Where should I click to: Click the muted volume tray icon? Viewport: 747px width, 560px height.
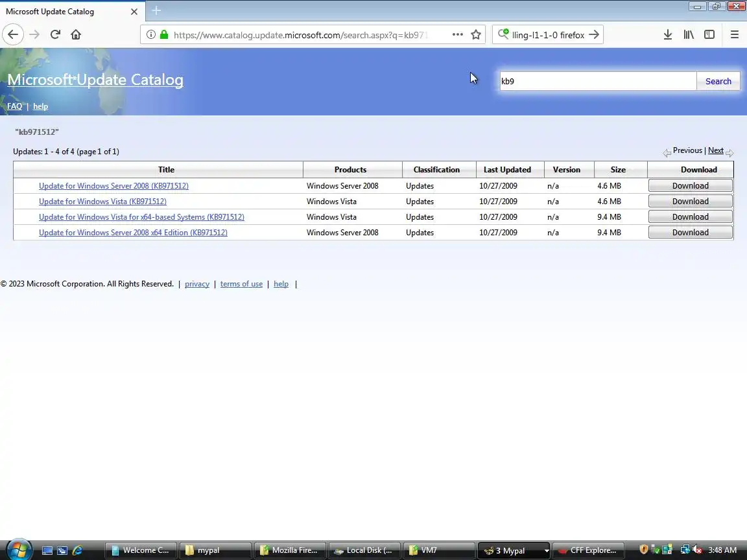(x=697, y=550)
